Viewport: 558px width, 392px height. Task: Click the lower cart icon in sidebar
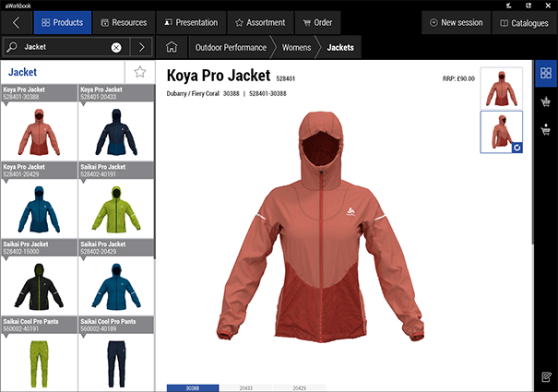(x=546, y=130)
